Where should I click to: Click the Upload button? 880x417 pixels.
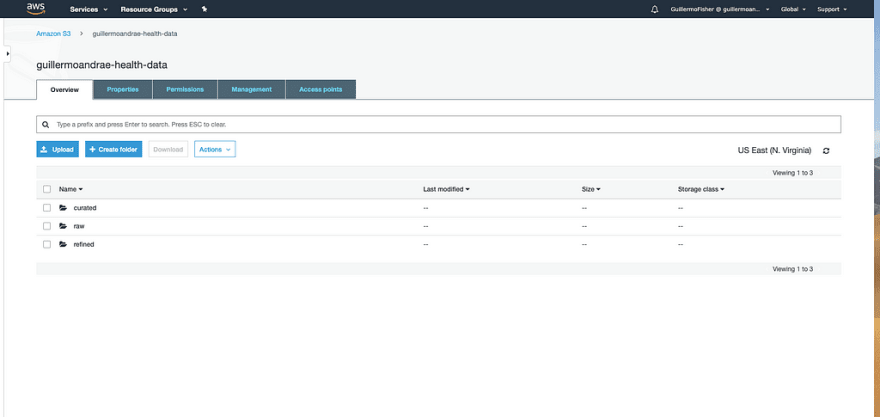pos(57,149)
